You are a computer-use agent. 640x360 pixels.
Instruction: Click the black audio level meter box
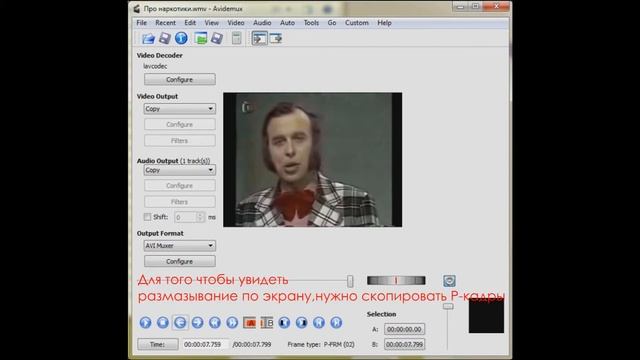click(486, 316)
